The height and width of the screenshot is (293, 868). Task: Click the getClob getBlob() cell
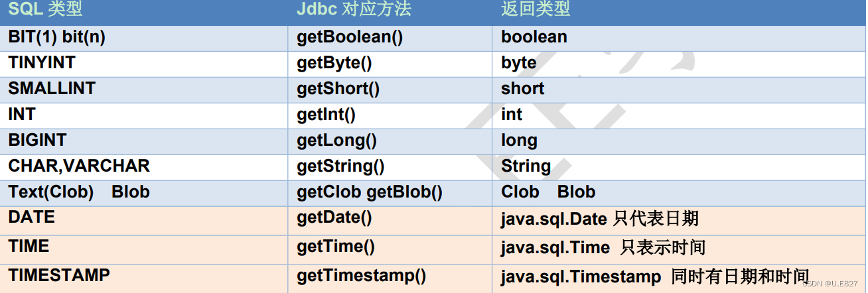pos(370,192)
